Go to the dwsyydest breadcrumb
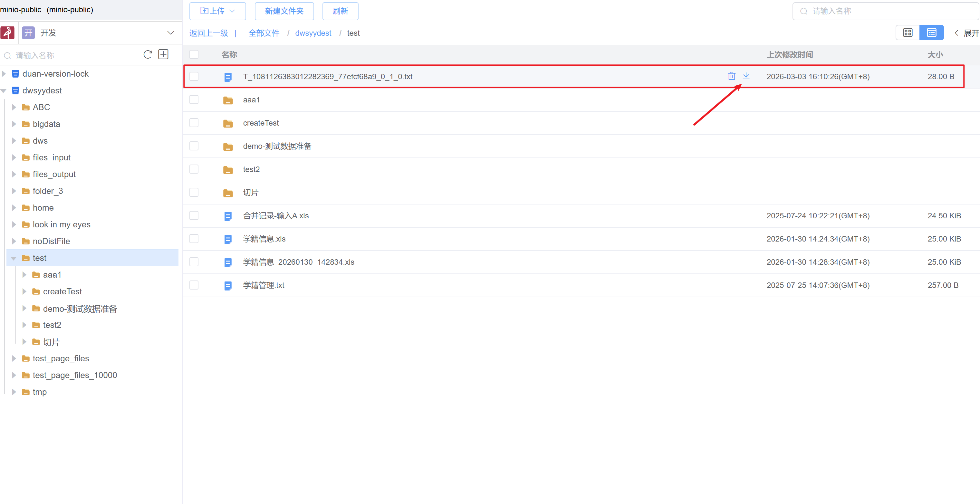980x504 pixels. [313, 33]
